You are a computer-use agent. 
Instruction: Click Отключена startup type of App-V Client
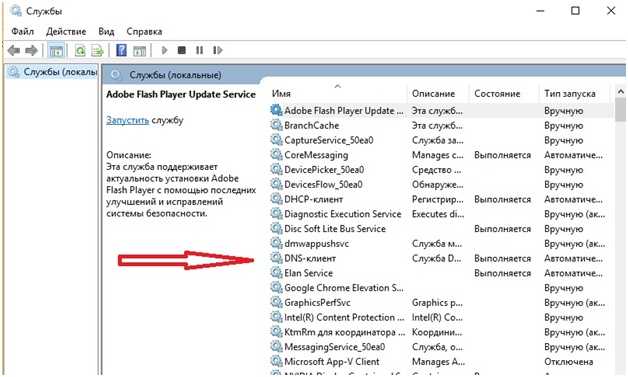point(568,362)
